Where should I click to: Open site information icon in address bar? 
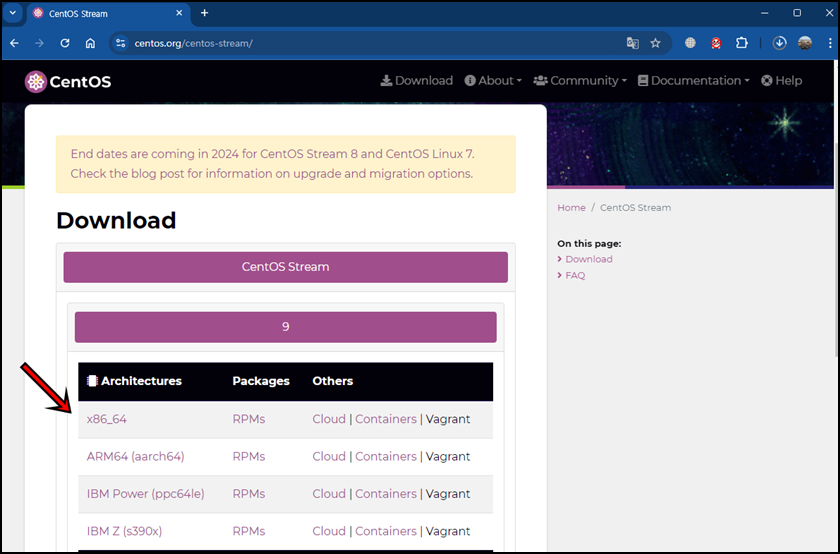(121, 43)
